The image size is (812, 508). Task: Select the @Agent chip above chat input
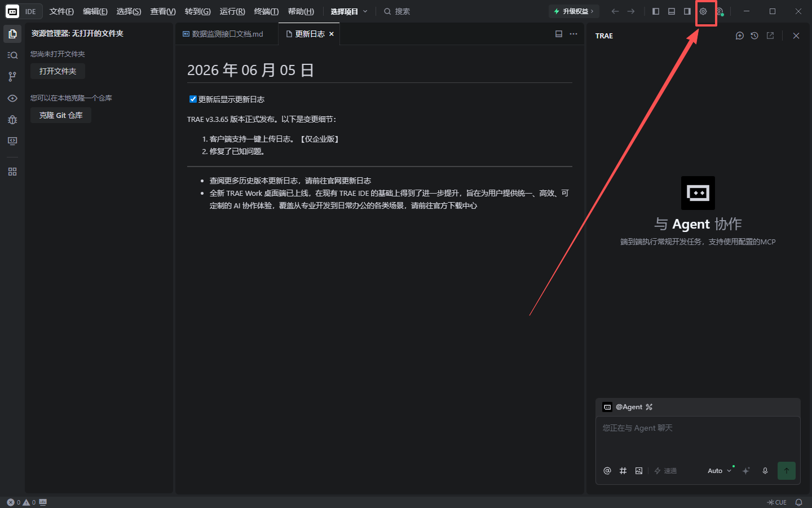click(x=623, y=407)
